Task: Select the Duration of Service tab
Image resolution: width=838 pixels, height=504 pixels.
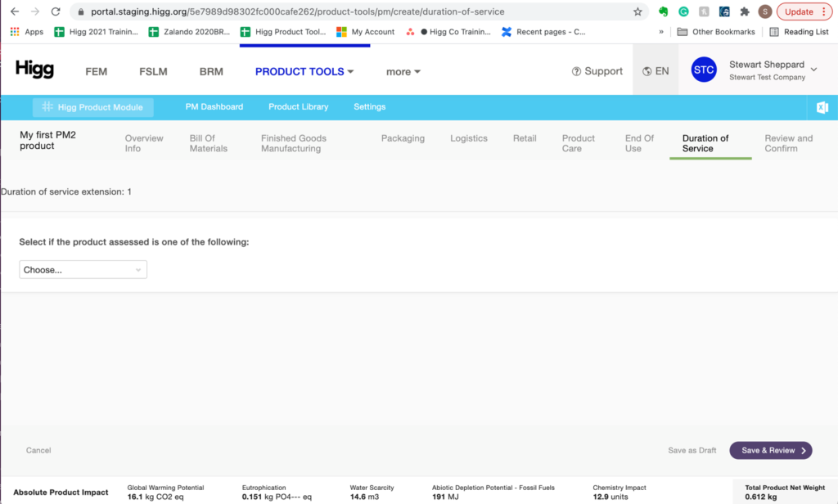Action: pos(705,143)
